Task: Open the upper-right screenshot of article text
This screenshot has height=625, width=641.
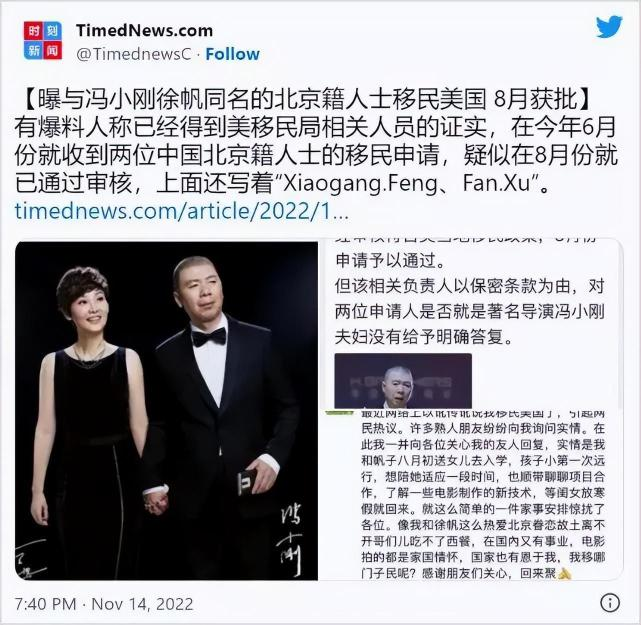Action: coord(471,323)
